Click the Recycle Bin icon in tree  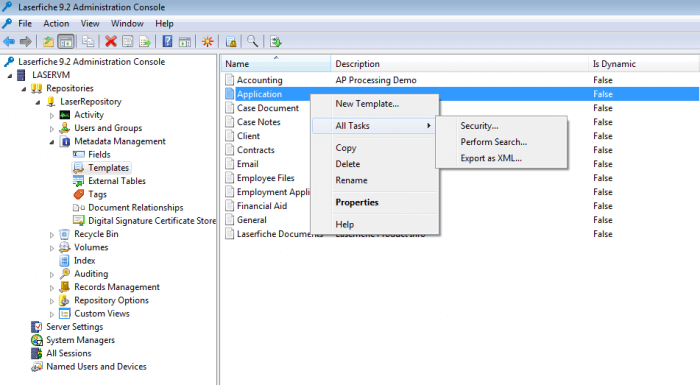coord(65,234)
